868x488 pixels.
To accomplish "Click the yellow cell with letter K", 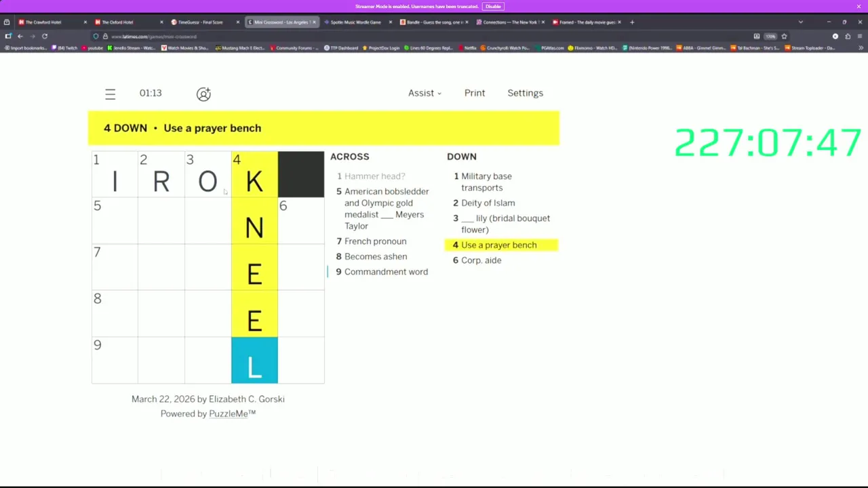I will point(254,174).
